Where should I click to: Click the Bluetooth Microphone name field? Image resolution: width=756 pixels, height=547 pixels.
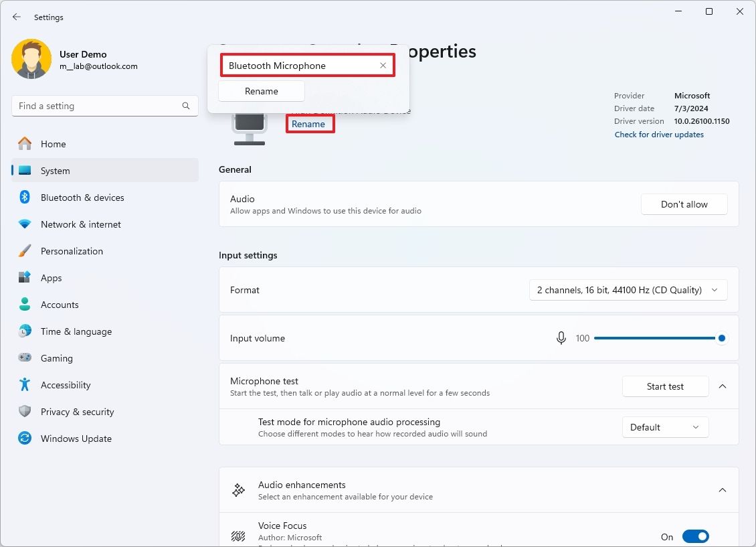pos(301,66)
